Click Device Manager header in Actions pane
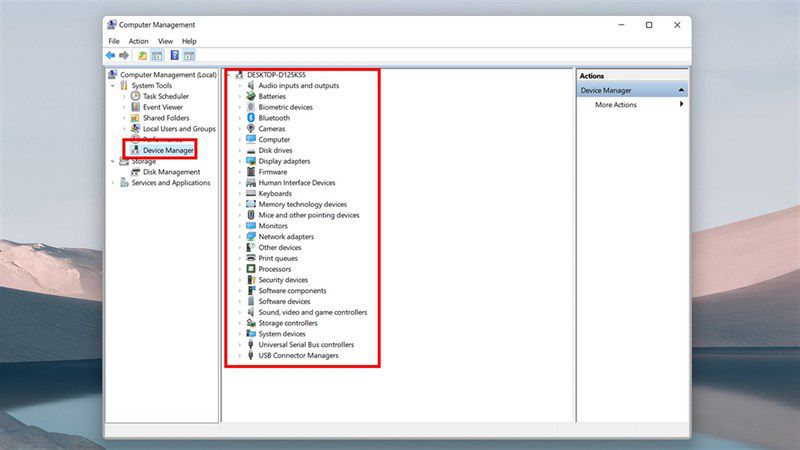The height and width of the screenshot is (450, 800). (x=632, y=90)
